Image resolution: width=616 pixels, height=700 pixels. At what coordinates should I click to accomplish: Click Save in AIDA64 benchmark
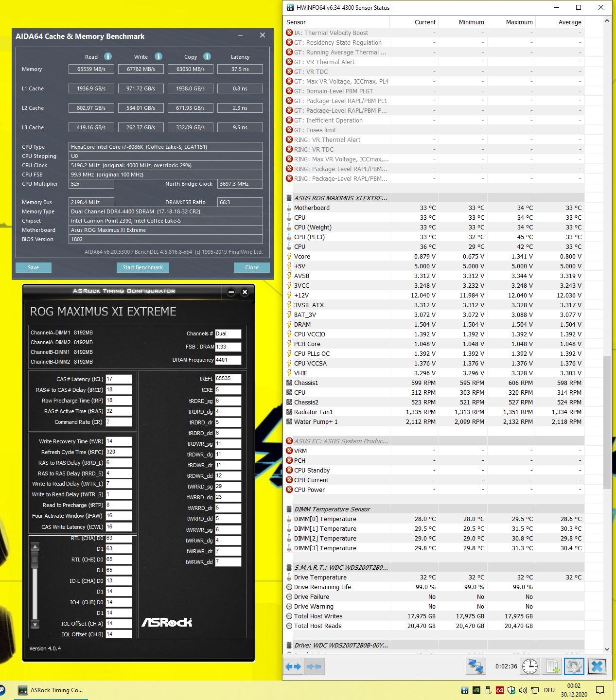[33, 267]
